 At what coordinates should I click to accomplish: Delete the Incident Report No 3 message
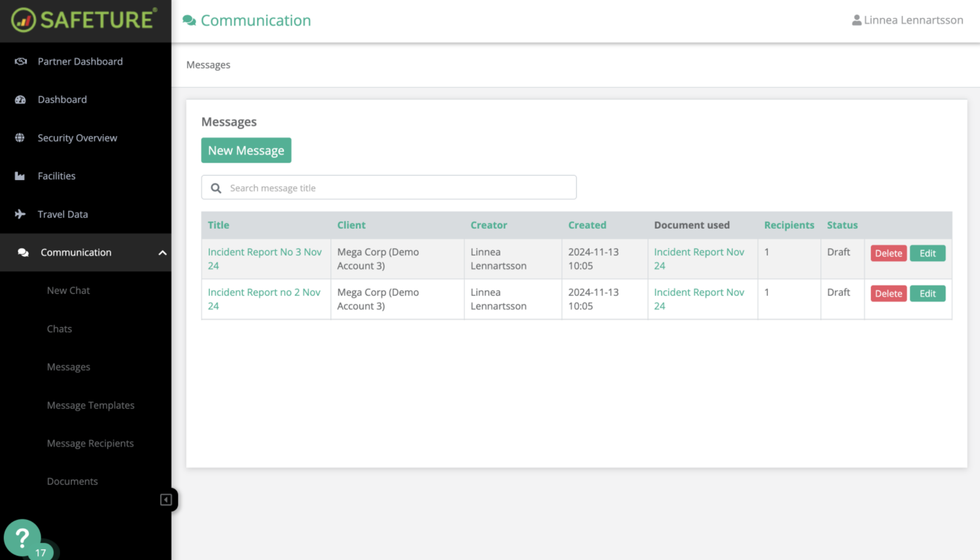click(888, 253)
